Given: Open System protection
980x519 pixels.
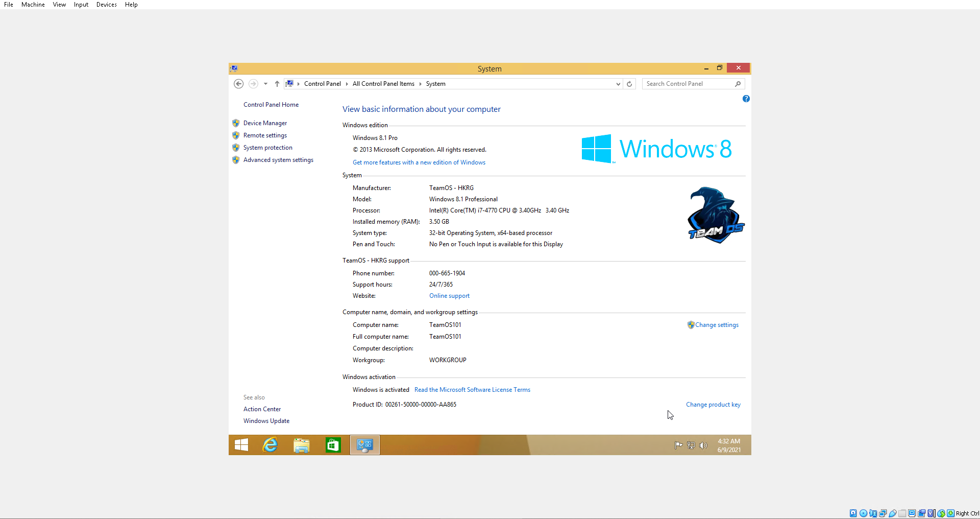Looking at the screenshot, I should [268, 148].
